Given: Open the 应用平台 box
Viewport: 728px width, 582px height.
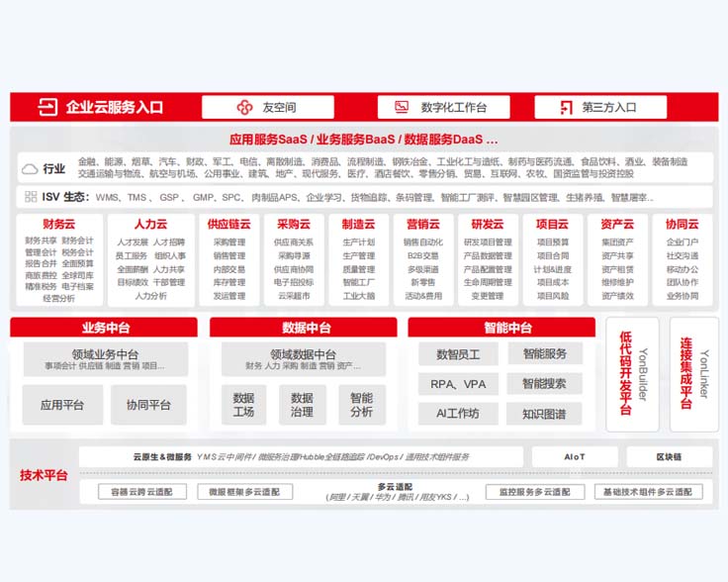Looking at the screenshot, I should (x=62, y=405).
